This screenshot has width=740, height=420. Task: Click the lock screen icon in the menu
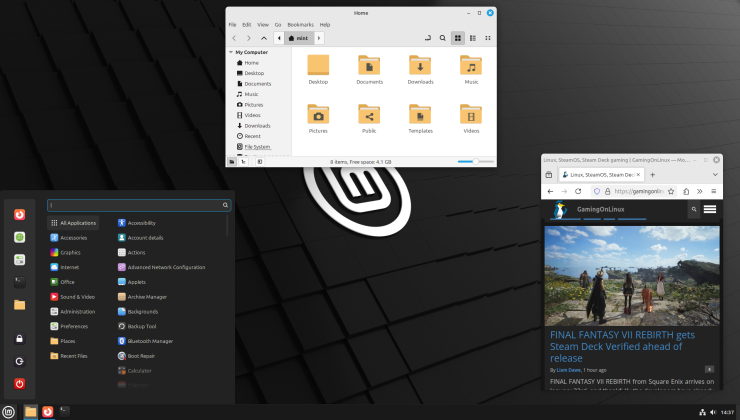point(19,339)
